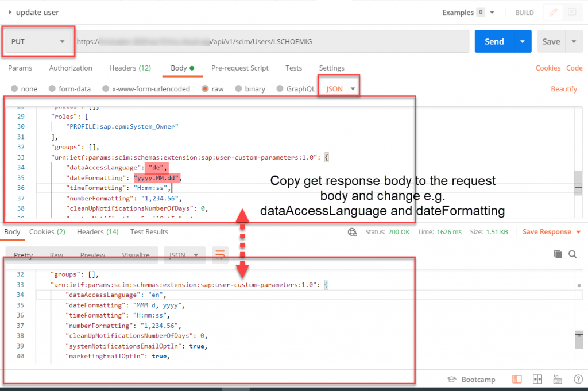Switch response view to Pretty
The image size is (588, 391).
pyautogui.click(x=23, y=255)
